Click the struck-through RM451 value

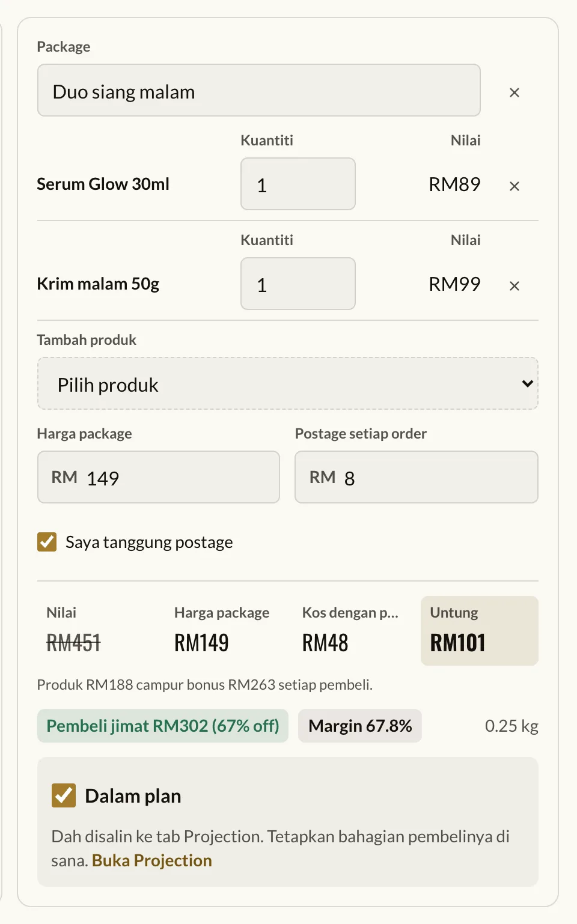pos(73,643)
